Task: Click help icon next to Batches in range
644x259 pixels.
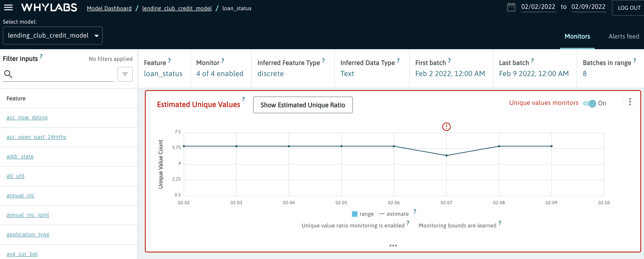Action: (x=634, y=61)
